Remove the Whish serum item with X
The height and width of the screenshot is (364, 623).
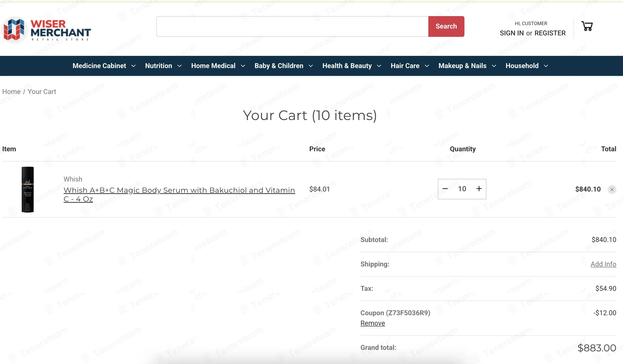coord(612,189)
